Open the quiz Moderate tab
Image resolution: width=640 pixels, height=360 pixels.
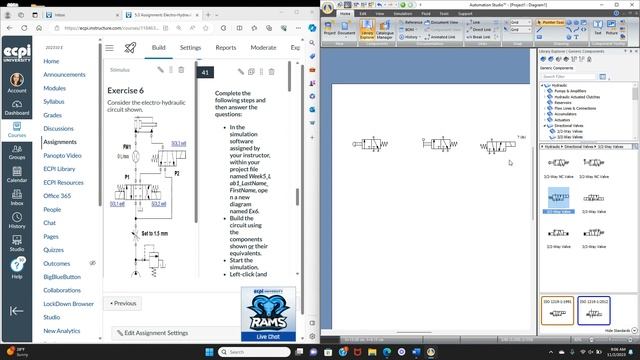263,47
